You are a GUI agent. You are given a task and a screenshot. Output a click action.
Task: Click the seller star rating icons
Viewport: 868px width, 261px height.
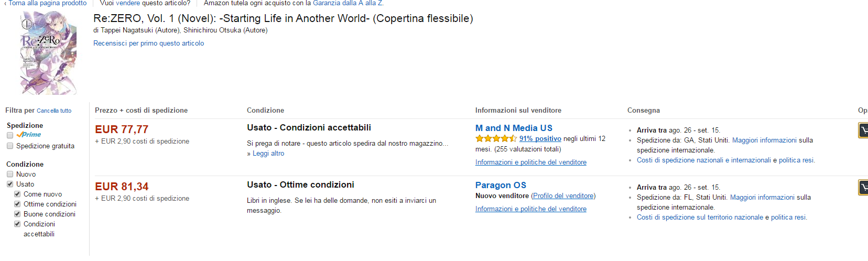point(496,139)
